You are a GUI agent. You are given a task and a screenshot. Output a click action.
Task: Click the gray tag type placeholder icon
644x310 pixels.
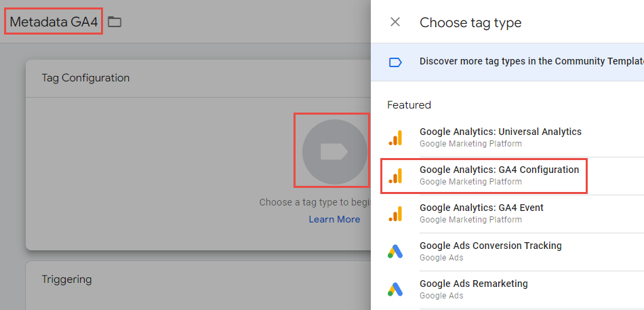(x=334, y=151)
